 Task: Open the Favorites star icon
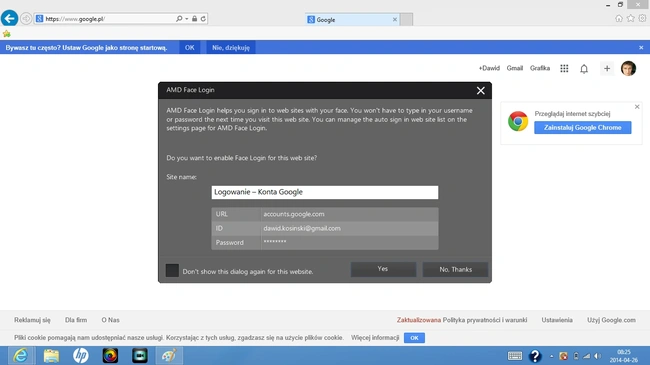(x=631, y=18)
